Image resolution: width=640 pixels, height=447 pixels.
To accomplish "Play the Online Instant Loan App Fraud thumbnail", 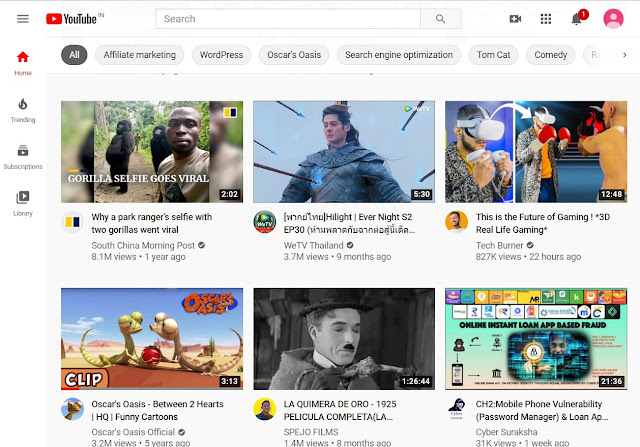I will 536,339.
